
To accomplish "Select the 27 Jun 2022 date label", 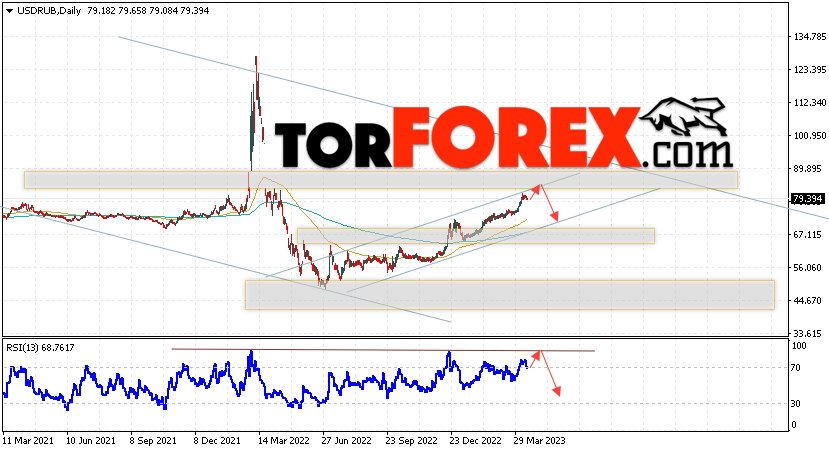I will (347, 440).
